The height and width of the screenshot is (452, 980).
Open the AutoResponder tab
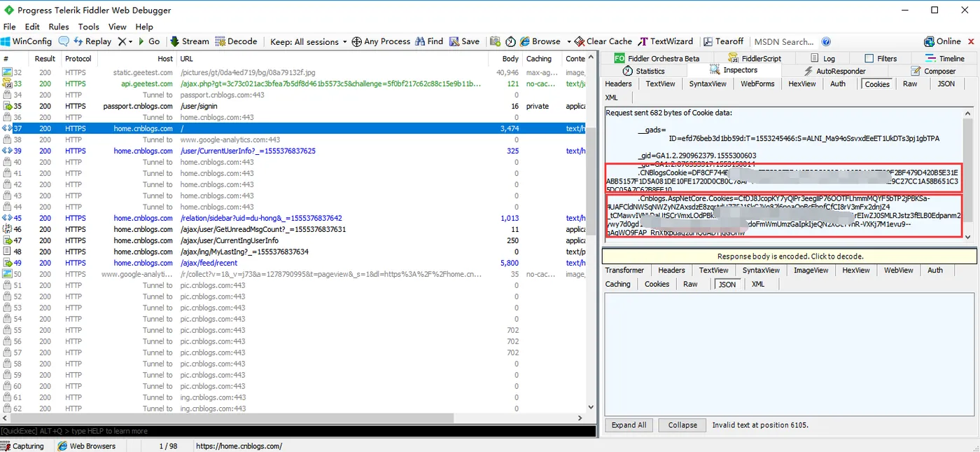834,71
